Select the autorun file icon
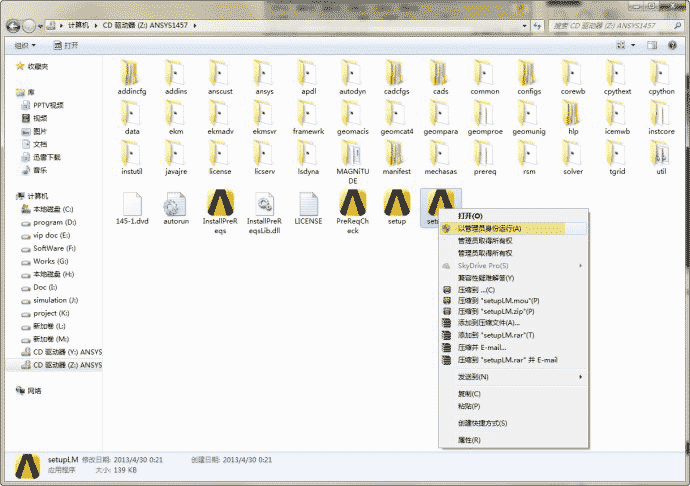Image resolution: width=690 pixels, height=486 pixels. (176, 205)
